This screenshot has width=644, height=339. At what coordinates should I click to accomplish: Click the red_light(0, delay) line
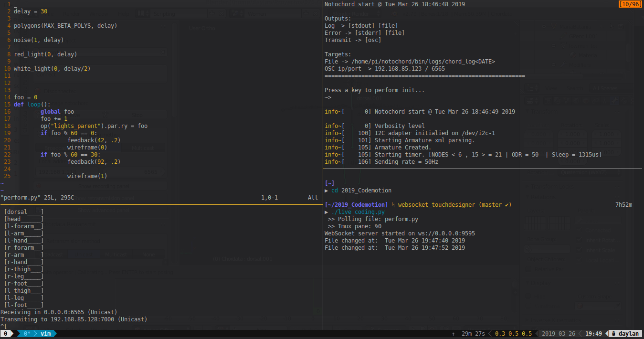point(45,54)
